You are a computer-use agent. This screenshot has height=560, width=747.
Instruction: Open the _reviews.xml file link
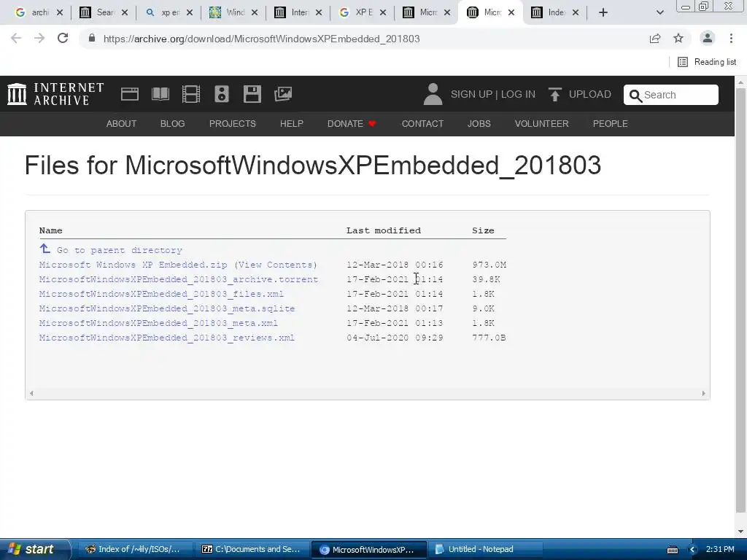point(167,338)
